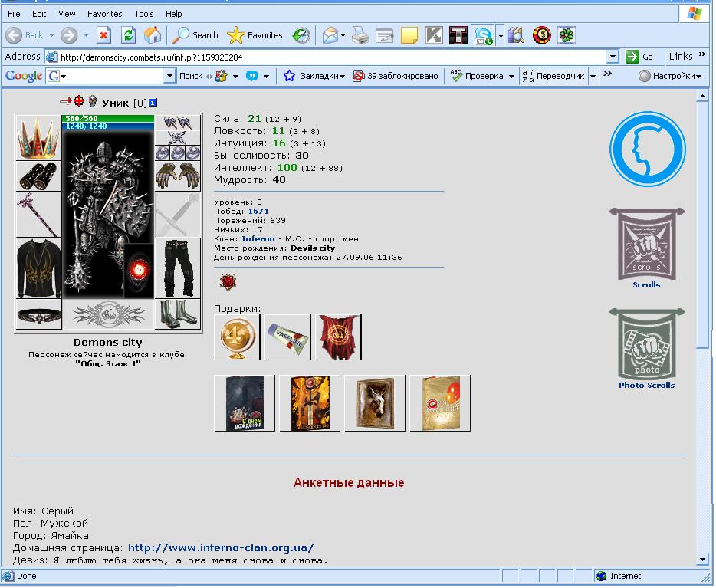Open the History clock icon

tap(301, 35)
